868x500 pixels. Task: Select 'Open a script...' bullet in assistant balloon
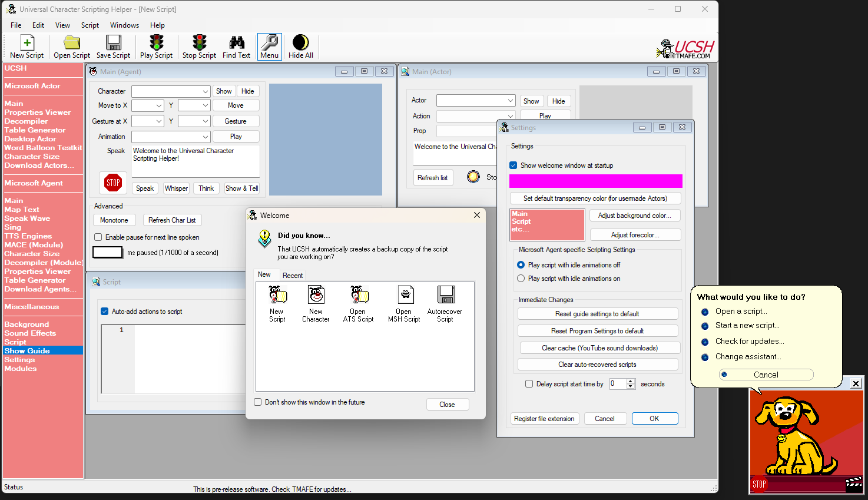pyautogui.click(x=705, y=312)
